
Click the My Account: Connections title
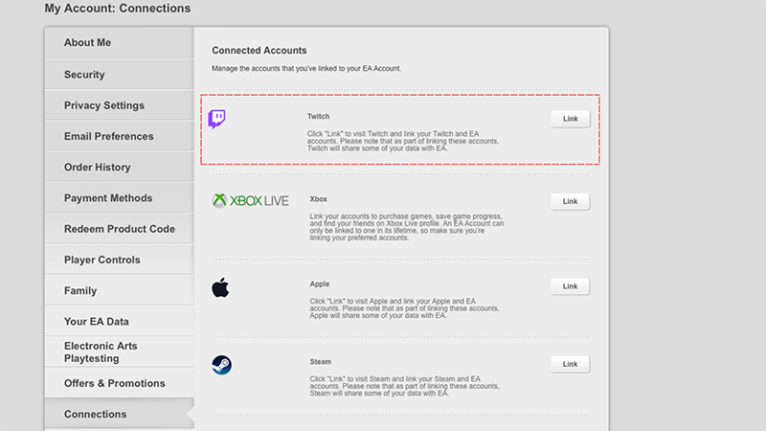[118, 8]
